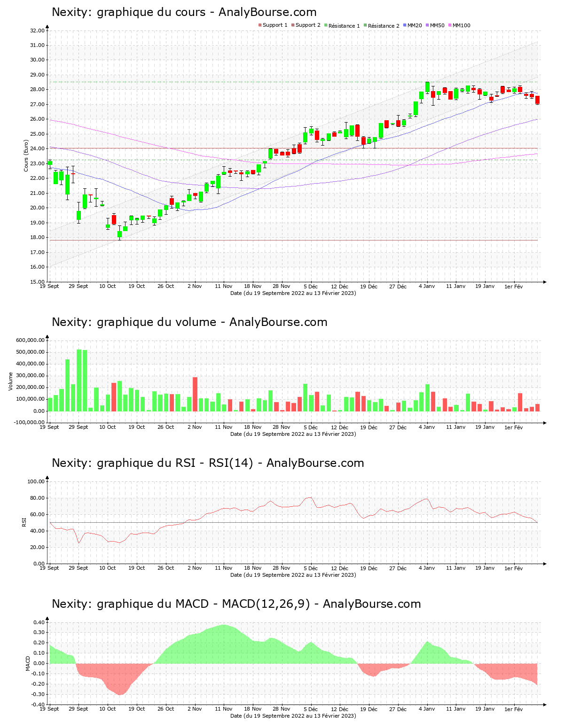Click the 'Volume' vertical axis title
The height and width of the screenshot is (728, 564).
click(x=10, y=381)
